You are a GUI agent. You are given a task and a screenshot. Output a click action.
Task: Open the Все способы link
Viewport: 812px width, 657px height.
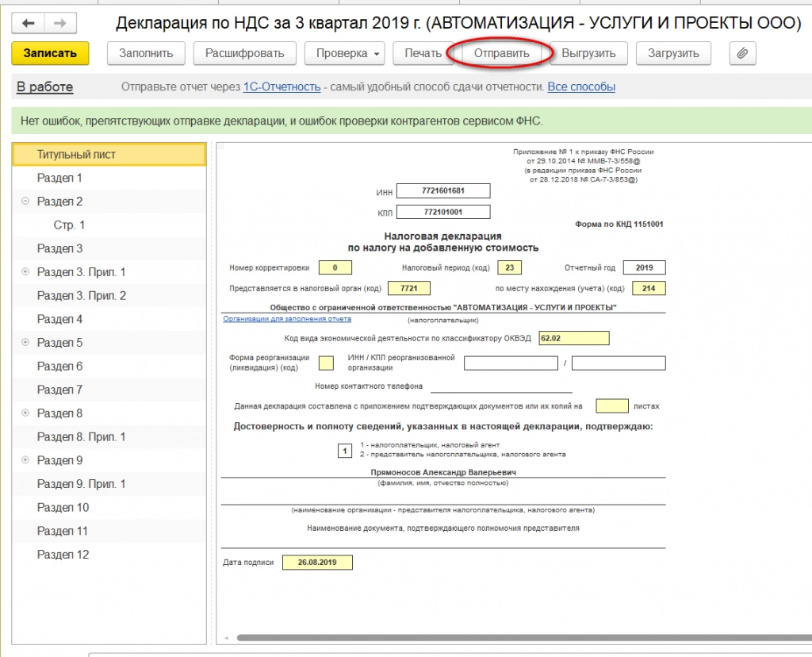pyautogui.click(x=581, y=87)
